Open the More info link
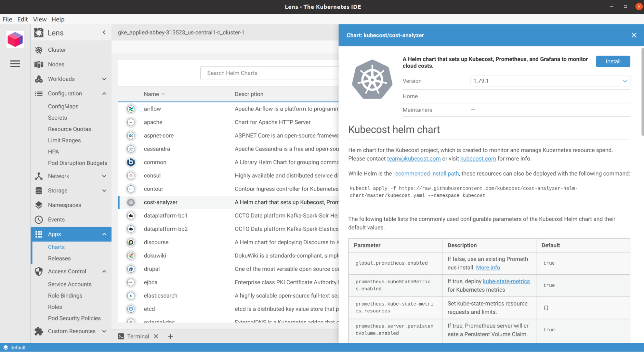Image resolution: width=644 pixels, height=352 pixels. 488,268
